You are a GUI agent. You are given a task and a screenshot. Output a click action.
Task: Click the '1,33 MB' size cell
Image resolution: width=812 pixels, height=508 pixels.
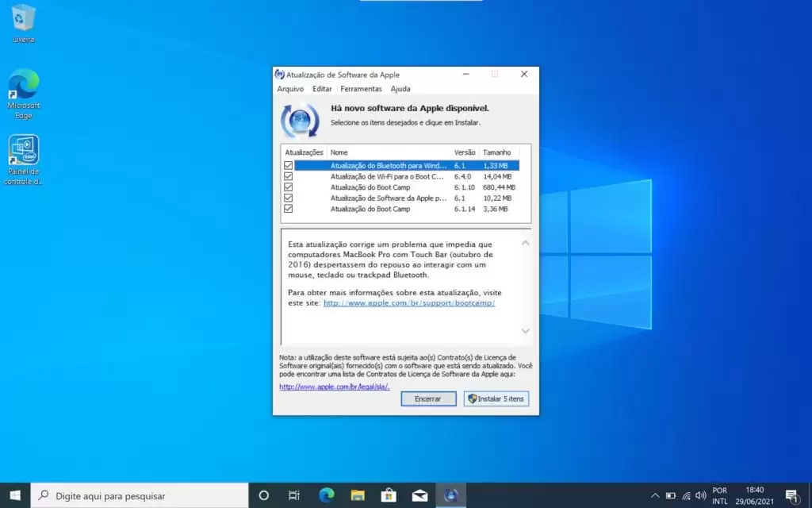(x=496, y=165)
